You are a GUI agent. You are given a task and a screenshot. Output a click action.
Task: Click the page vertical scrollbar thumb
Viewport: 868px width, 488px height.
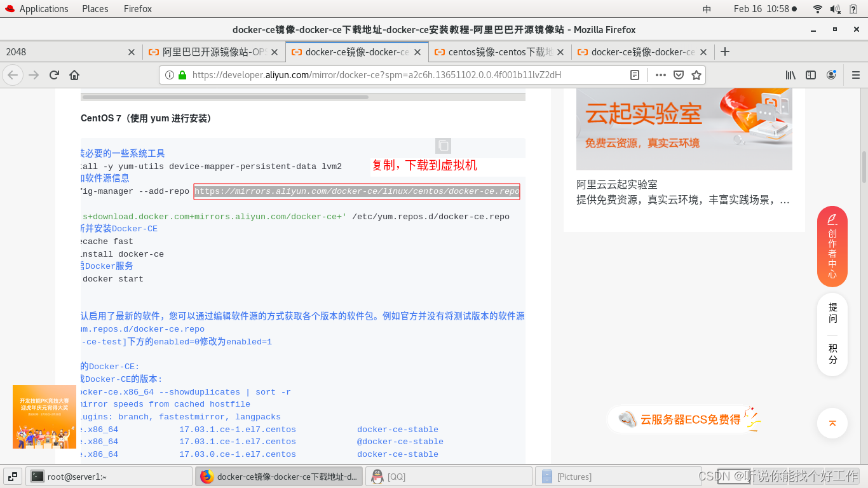(x=864, y=166)
